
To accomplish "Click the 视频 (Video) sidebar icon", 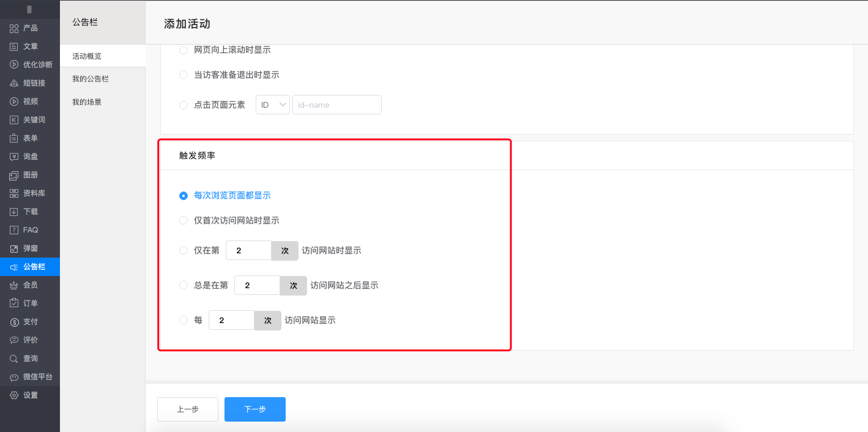I will [29, 101].
